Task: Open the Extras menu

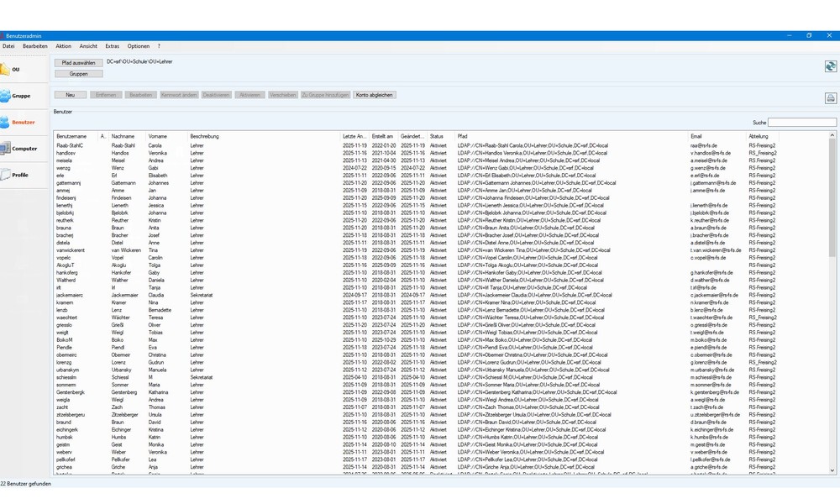Action: (112, 46)
